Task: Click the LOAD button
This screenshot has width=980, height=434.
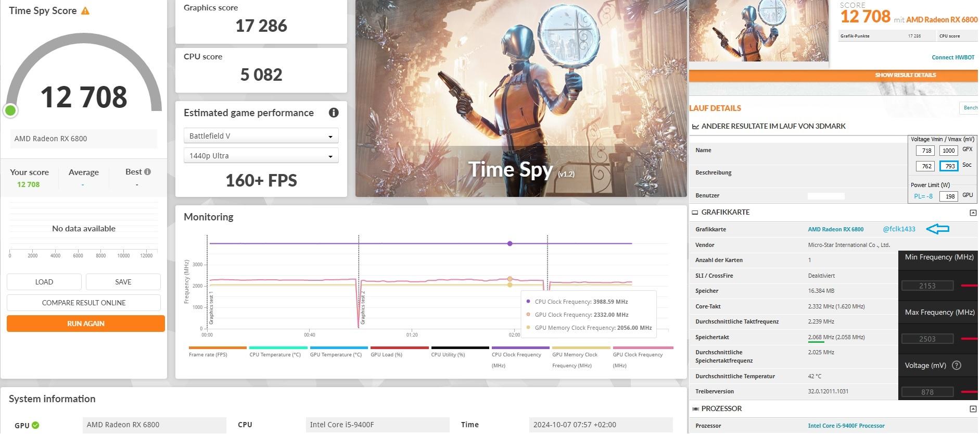Action: (44, 282)
